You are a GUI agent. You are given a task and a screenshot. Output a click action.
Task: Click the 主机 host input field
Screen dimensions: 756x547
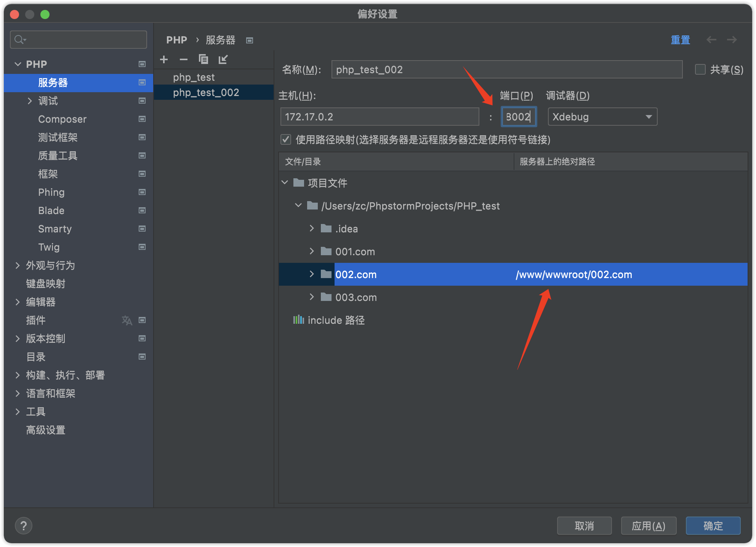click(x=379, y=117)
